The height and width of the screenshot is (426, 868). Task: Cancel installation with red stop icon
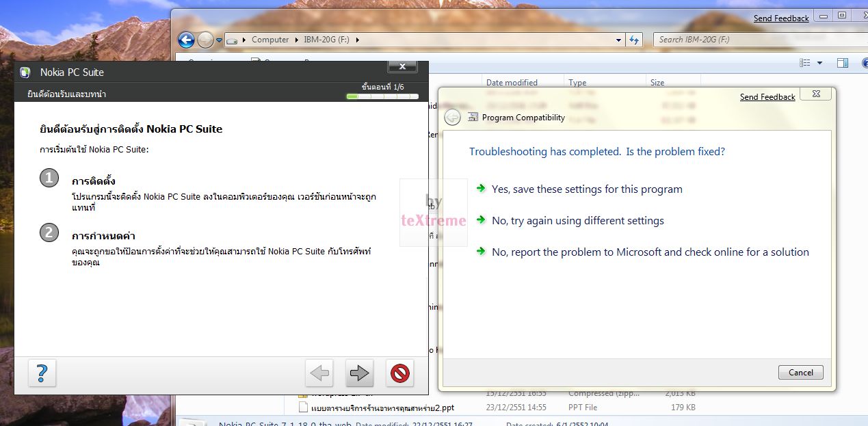[400, 373]
